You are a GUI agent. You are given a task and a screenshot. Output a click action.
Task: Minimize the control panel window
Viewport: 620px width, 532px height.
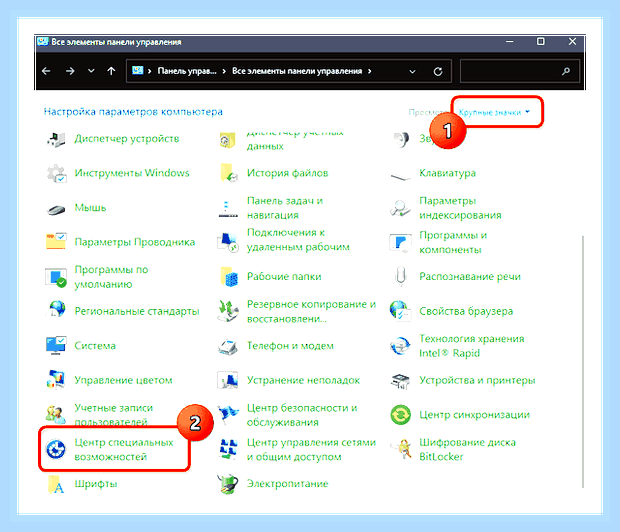(x=510, y=42)
